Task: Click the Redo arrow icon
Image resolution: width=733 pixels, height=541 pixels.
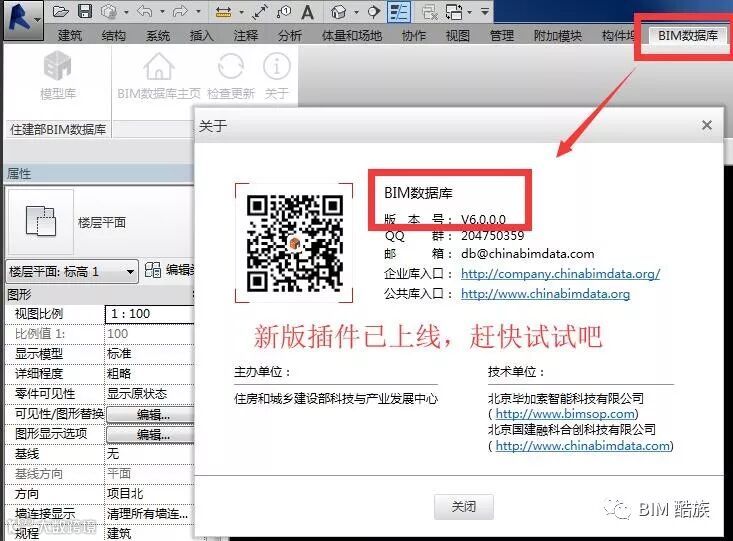Action: (180, 11)
